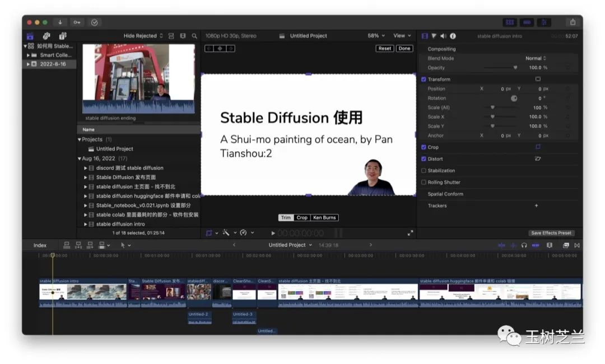Click the Append clip edit icon
Viewport: 605px width, 364px height.
[x=90, y=245]
